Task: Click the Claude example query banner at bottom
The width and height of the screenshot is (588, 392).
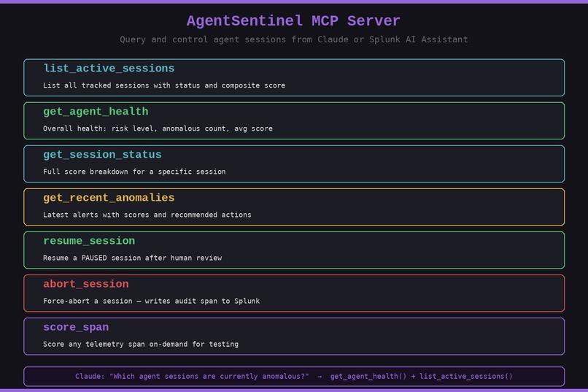Action: pyautogui.click(x=294, y=376)
